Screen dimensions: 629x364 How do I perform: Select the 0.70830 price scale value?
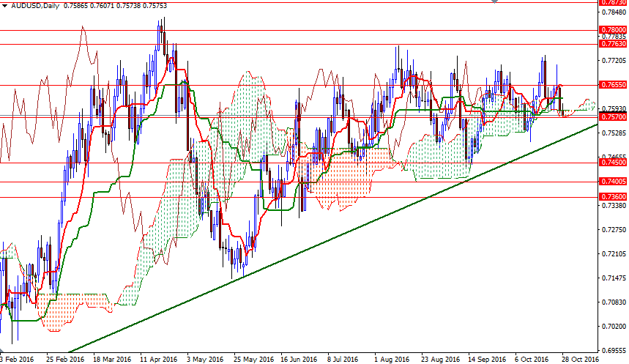tap(614, 302)
